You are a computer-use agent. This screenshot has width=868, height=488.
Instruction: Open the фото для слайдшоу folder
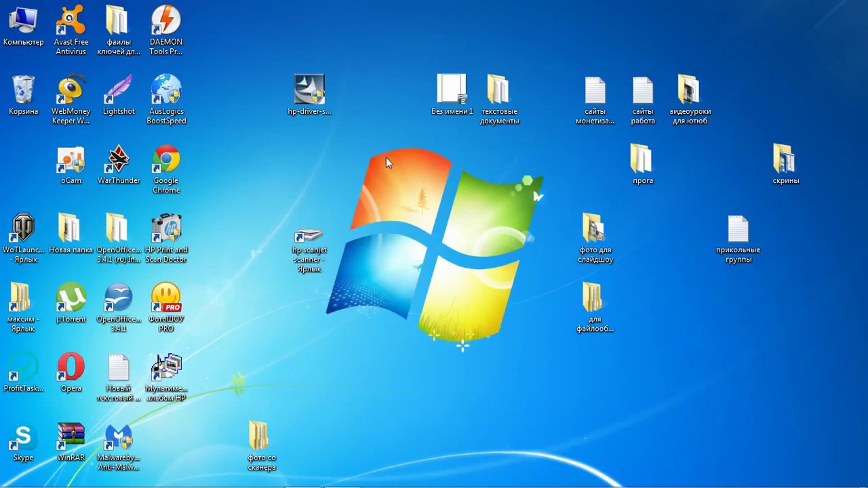tap(595, 239)
